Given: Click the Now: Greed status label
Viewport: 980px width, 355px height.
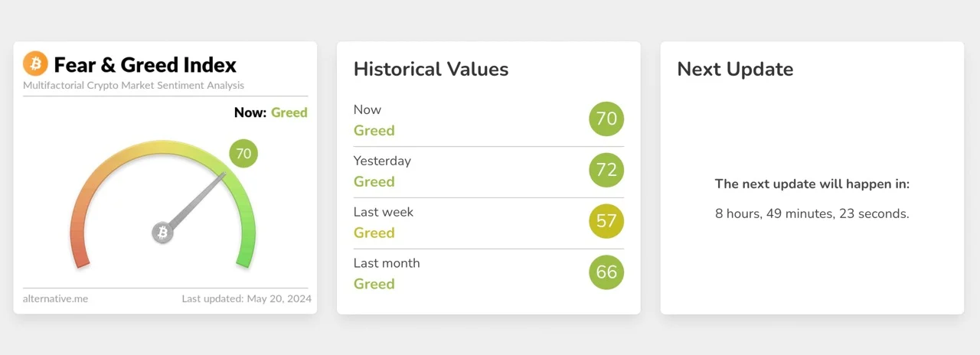Looking at the screenshot, I should pyautogui.click(x=270, y=112).
